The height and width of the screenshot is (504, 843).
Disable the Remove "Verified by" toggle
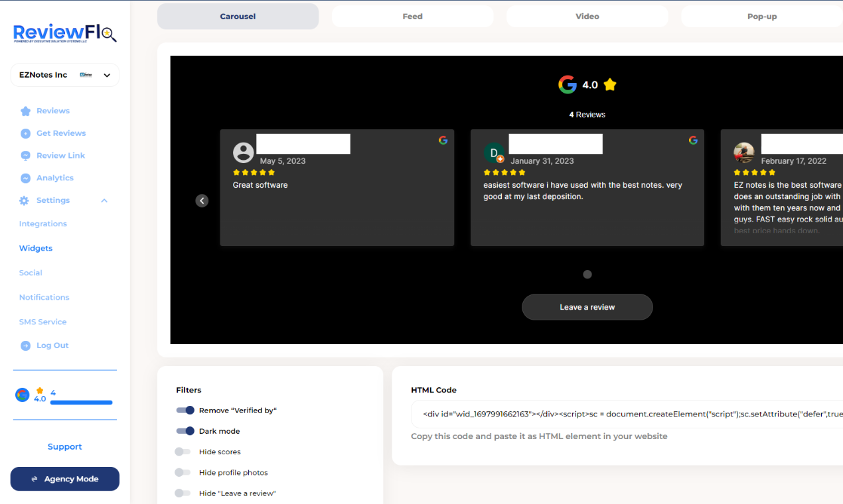coord(185,410)
